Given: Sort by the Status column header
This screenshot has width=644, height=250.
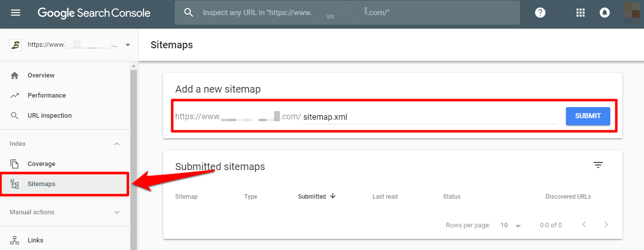Looking at the screenshot, I should 452,197.
